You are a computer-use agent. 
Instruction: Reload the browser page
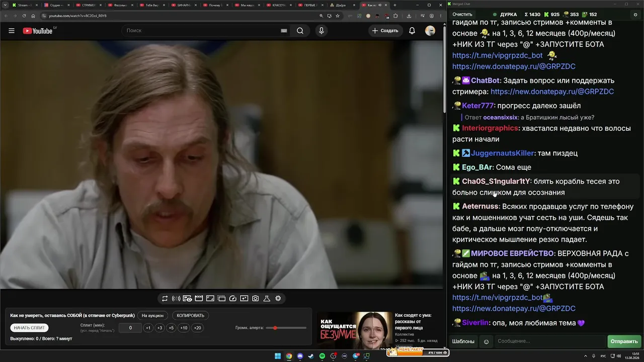(x=24, y=16)
